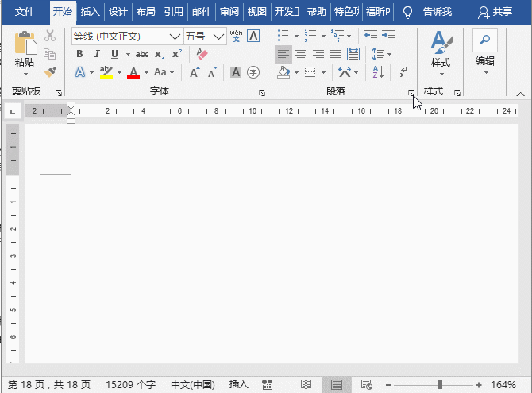Viewport: 532px width, 393px height.
Task: Toggle 插入 insert/overtype mode
Action: [239, 384]
